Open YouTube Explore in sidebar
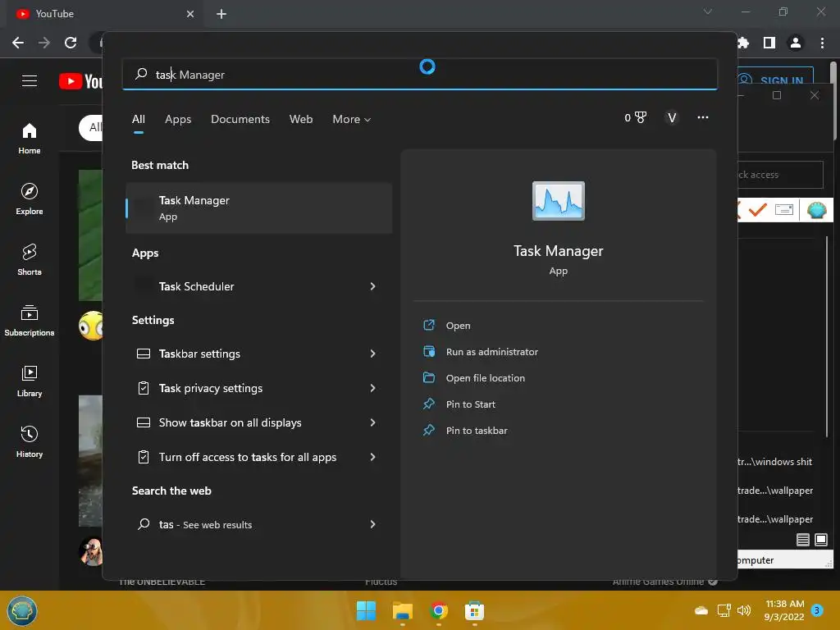 click(x=29, y=199)
